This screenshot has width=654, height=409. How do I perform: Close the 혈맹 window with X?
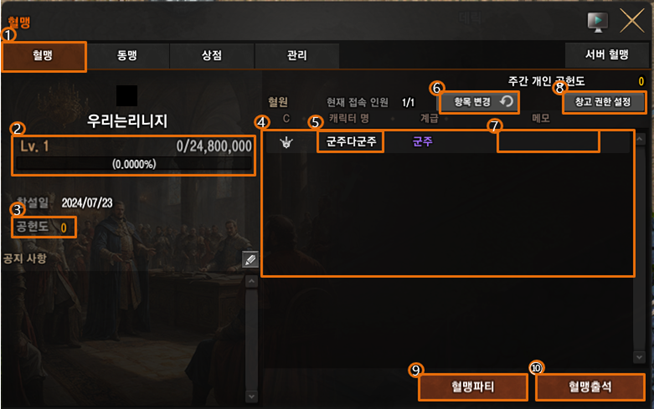[632, 20]
